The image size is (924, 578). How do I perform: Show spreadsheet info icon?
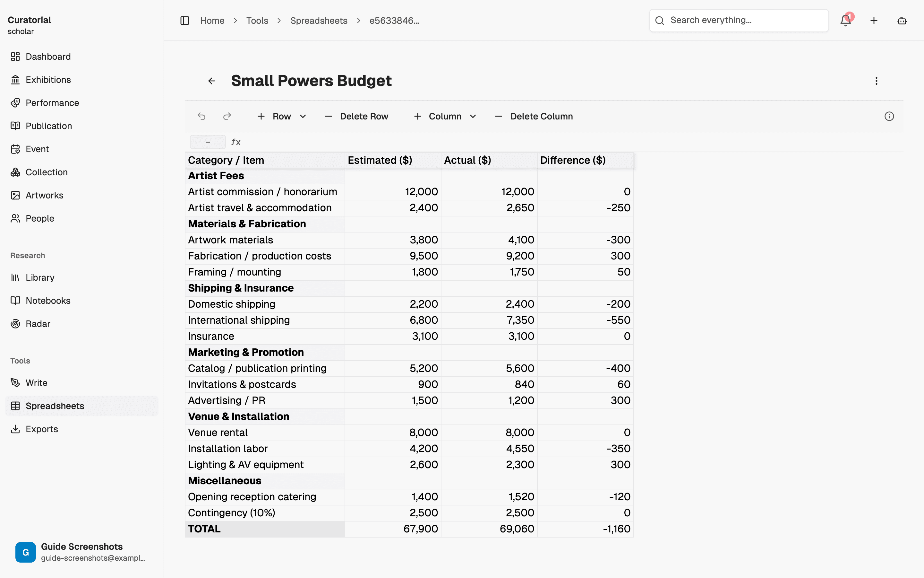click(889, 116)
